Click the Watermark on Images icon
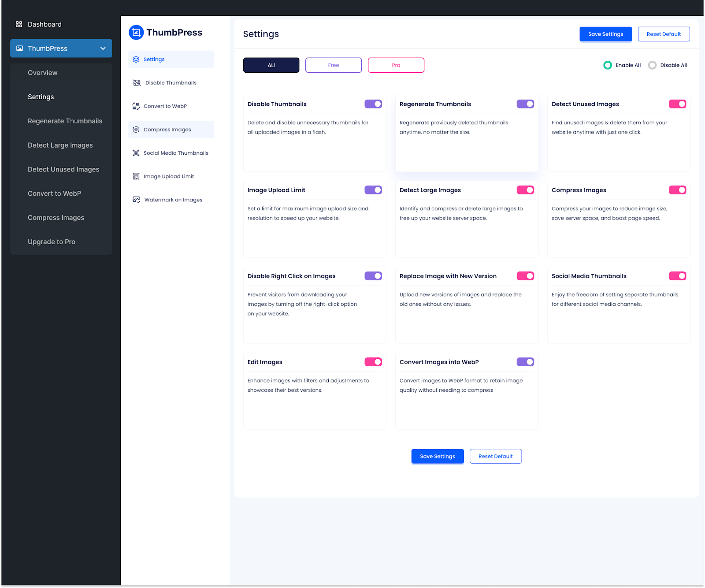 [137, 200]
